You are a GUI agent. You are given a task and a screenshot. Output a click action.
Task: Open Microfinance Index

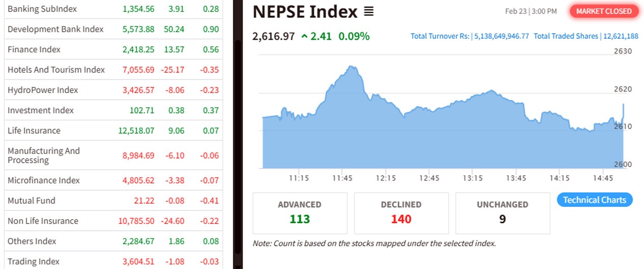point(44,181)
